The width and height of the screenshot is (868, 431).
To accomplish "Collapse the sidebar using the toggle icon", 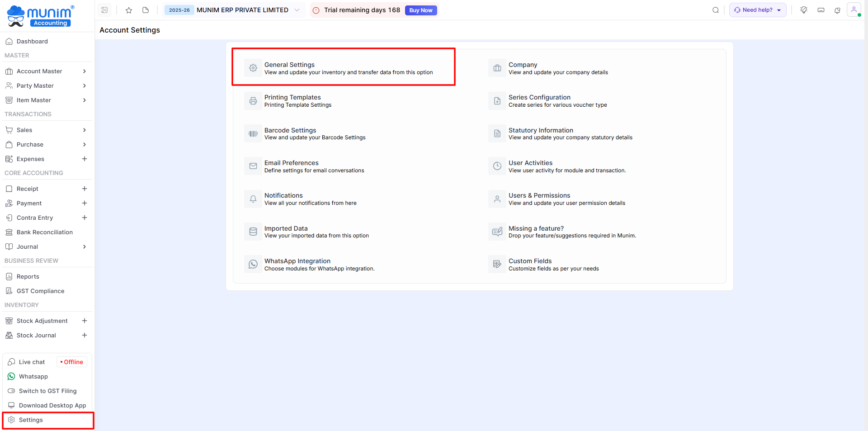I will (x=104, y=10).
